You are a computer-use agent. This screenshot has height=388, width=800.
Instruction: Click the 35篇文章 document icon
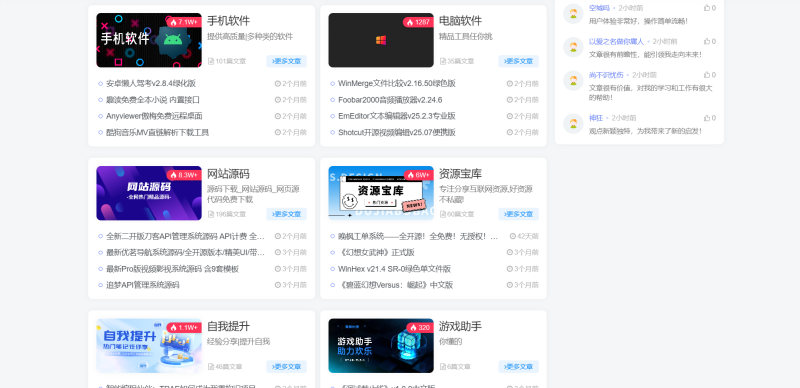[443, 61]
